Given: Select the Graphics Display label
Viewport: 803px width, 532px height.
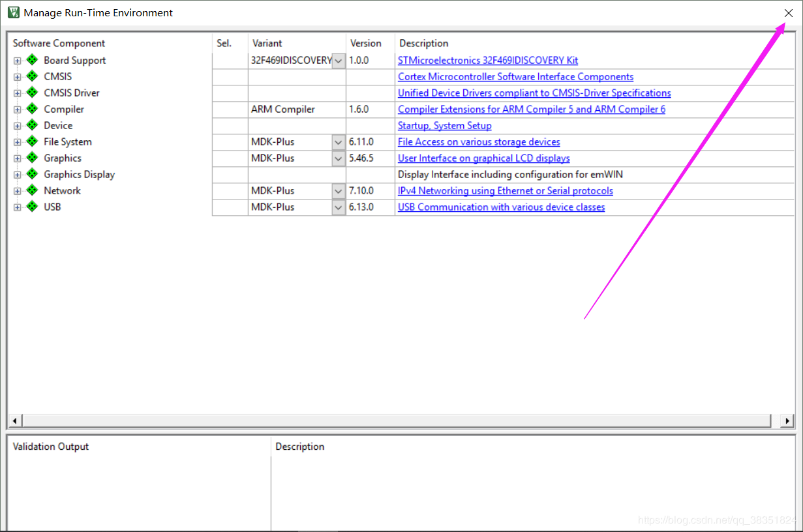Looking at the screenshot, I should click(79, 174).
